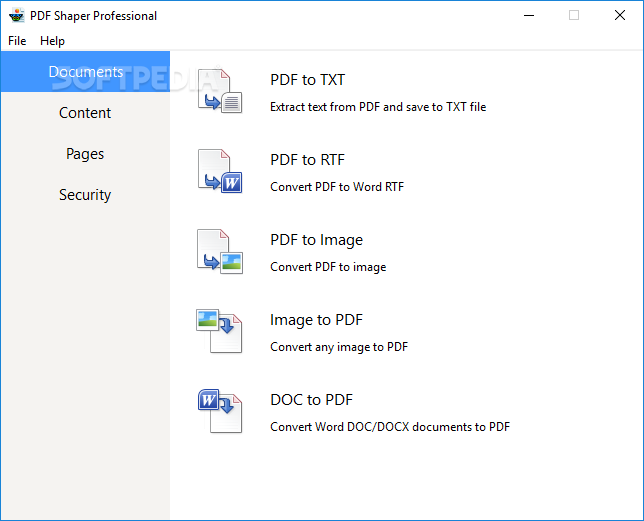Click the PDF to TXT conversion icon
The height and width of the screenshot is (521, 644).
[220, 91]
